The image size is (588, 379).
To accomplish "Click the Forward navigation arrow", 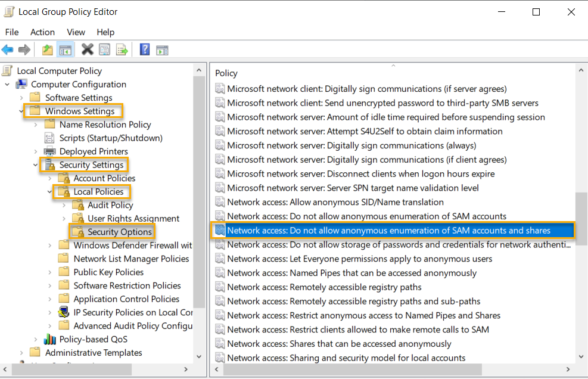I will click(24, 49).
